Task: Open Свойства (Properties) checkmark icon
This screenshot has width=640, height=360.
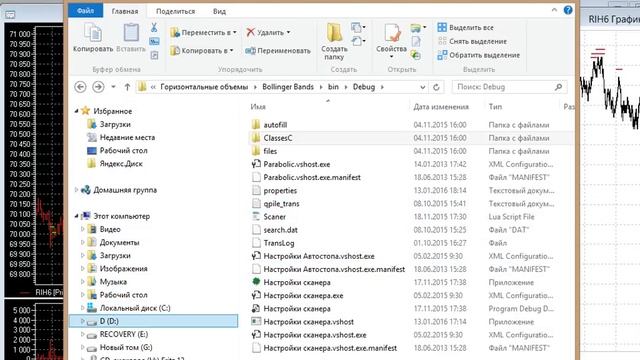Action: (392, 33)
